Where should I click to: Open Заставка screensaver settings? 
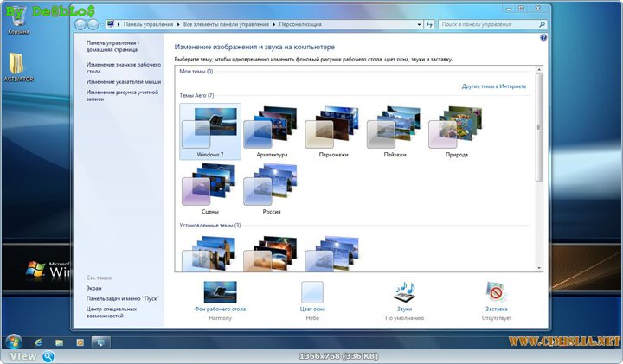496,293
